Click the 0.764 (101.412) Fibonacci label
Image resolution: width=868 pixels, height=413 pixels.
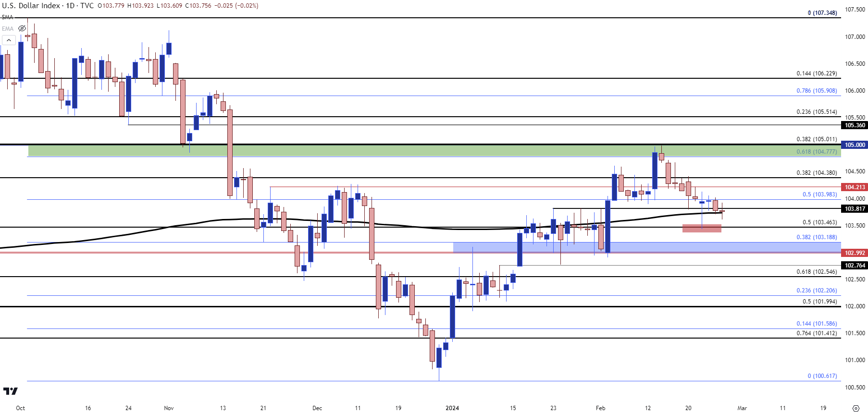pyautogui.click(x=817, y=333)
